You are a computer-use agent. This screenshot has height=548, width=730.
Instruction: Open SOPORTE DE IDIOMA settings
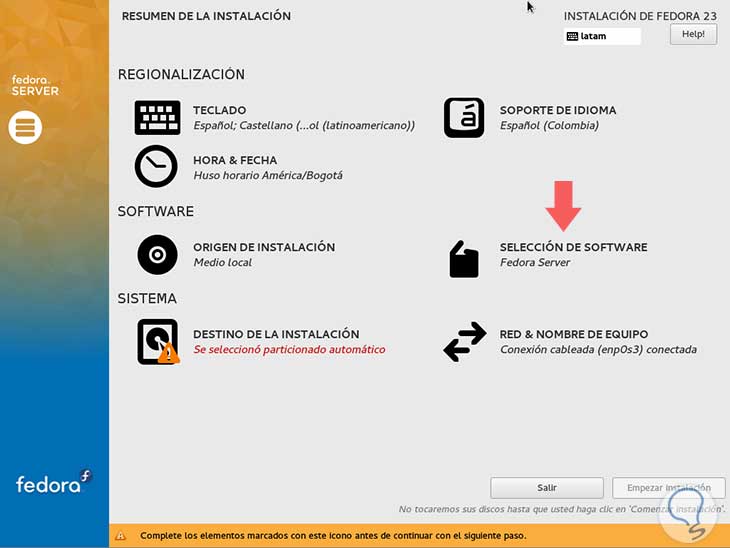point(558,110)
